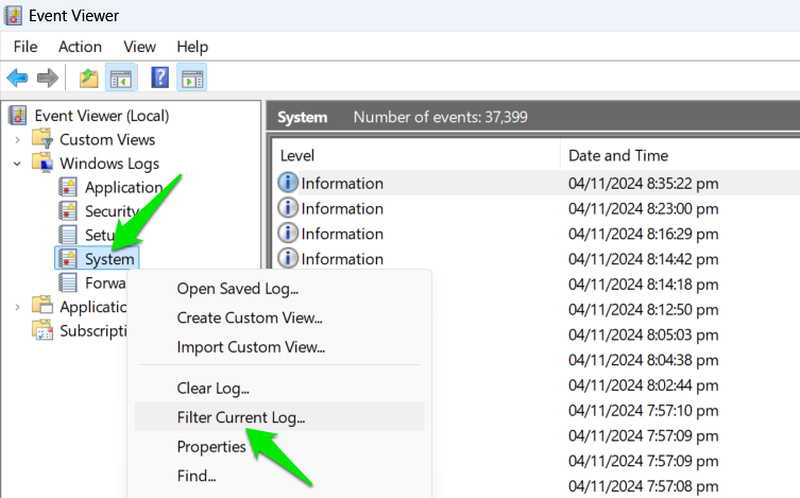
Task: Open the Action menu
Action: coord(80,47)
